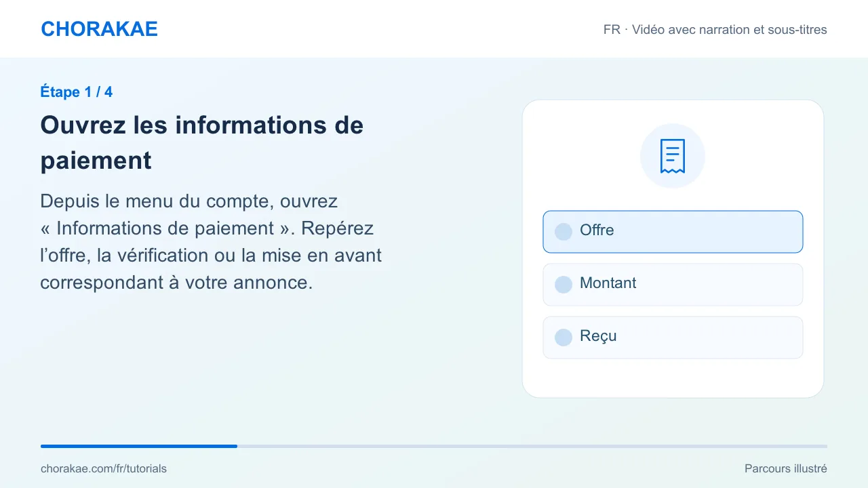Image resolution: width=868 pixels, height=488 pixels.
Task: Click the "Parcours illustré" footer text
Action: coord(786,468)
